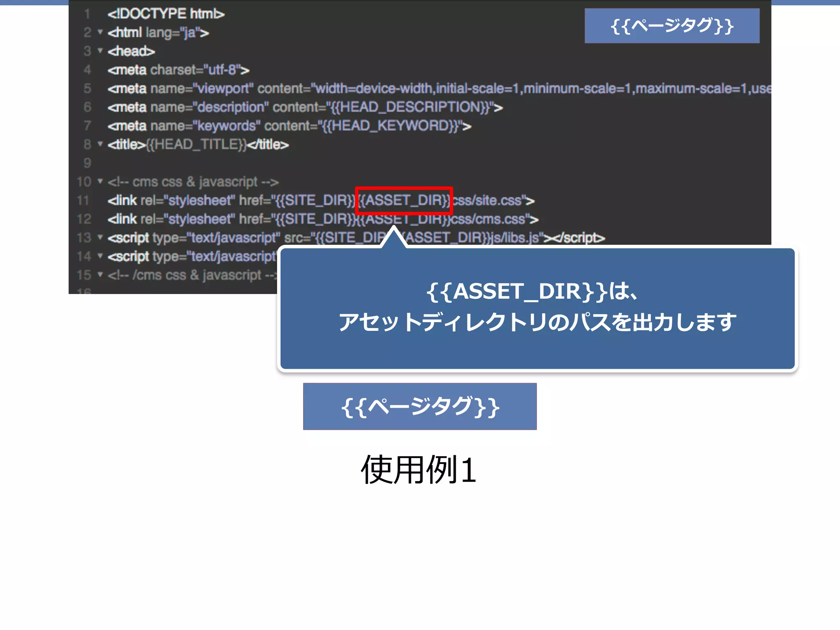This screenshot has width=840, height=630.
Task: Click the DOCTYPE html line of code
Action: coord(166,14)
